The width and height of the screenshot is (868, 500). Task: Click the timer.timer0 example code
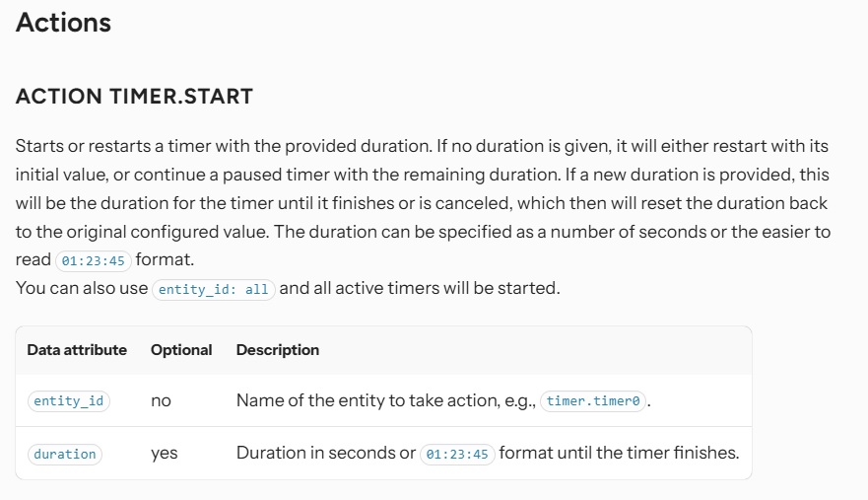tap(593, 402)
